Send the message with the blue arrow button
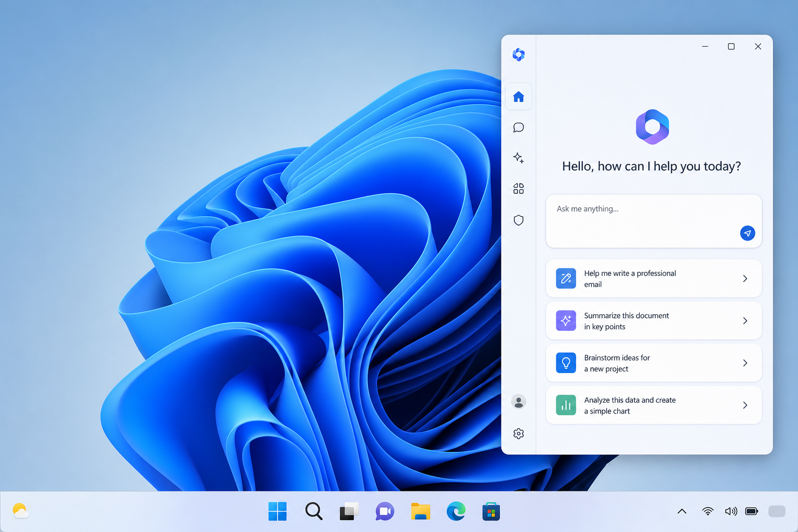 coord(748,233)
